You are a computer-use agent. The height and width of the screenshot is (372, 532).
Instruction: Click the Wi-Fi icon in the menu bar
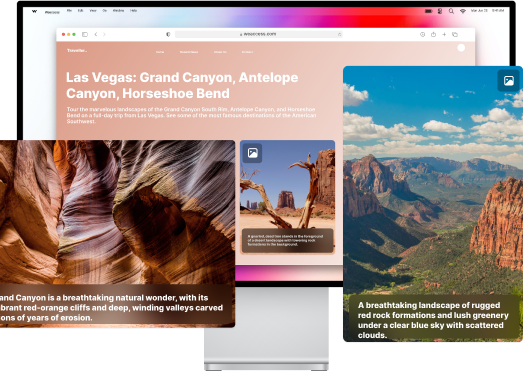462,11
